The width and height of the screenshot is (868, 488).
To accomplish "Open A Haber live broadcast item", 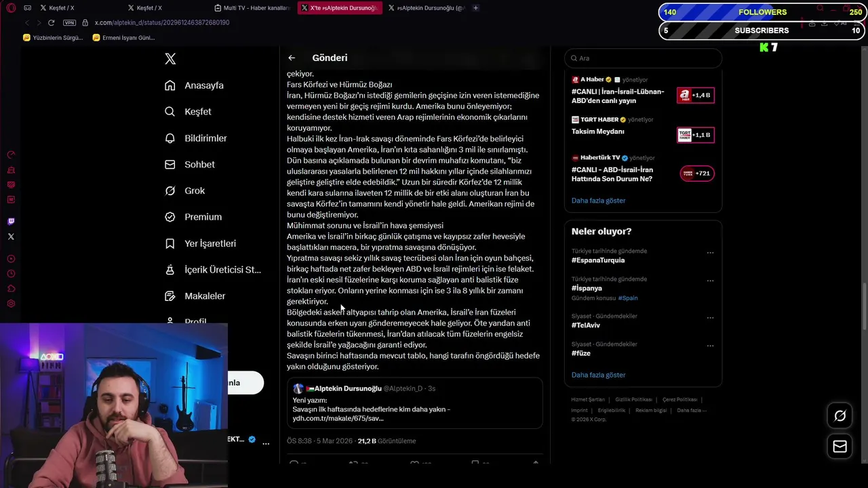I will [643, 90].
